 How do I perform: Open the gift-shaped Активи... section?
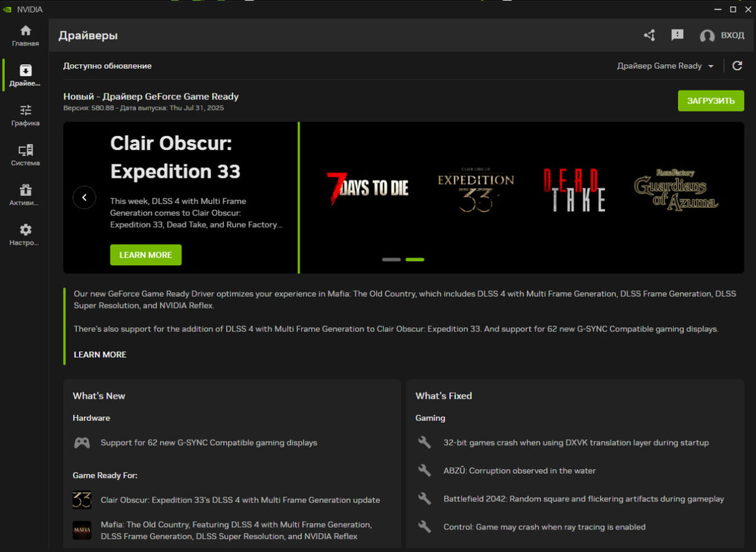tap(25, 195)
